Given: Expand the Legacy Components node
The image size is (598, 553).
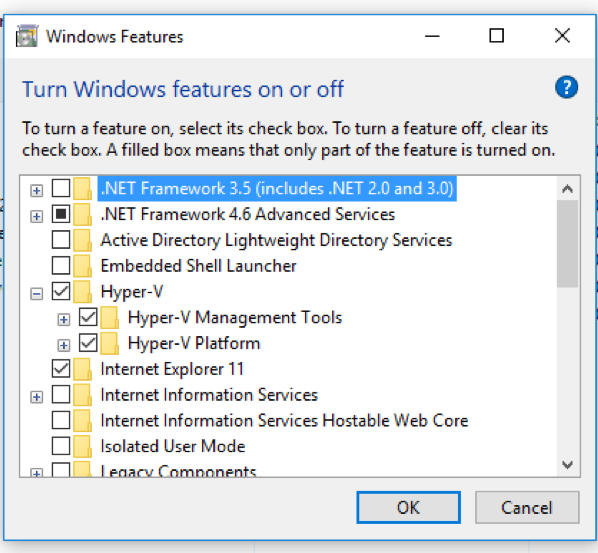Looking at the screenshot, I should tap(37, 473).
